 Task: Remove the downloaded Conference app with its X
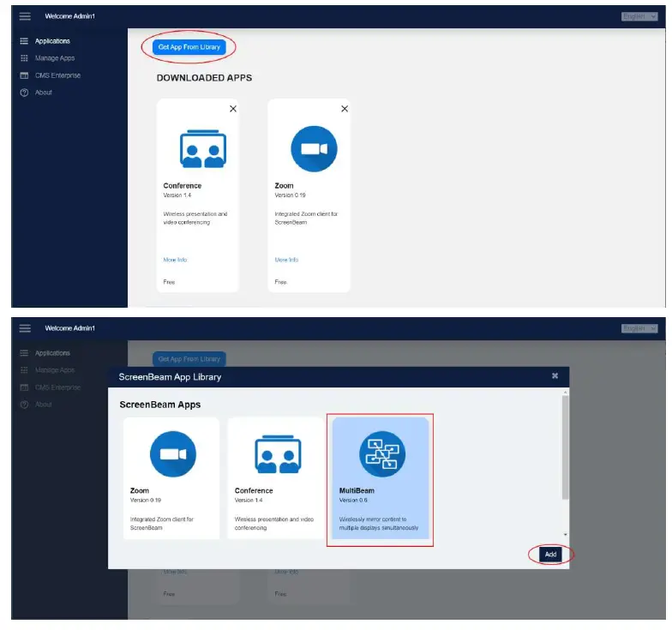[x=233, y=109]
